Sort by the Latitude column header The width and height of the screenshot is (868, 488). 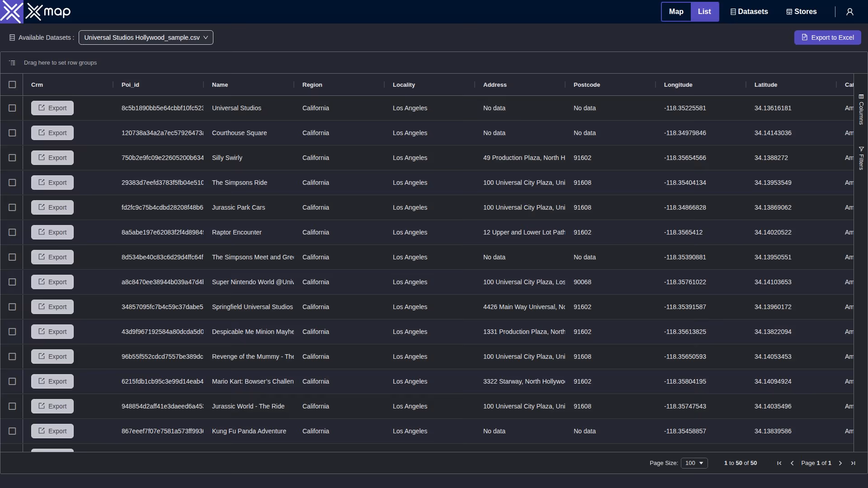click(766, 85)
